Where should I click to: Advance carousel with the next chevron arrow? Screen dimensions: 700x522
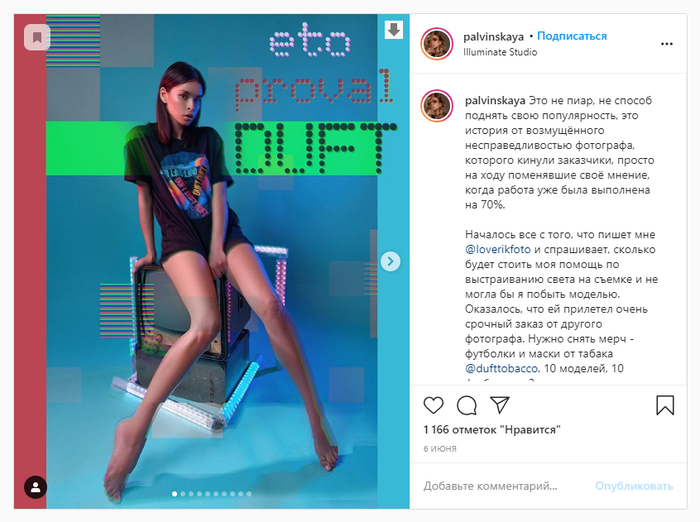(390, 261)
